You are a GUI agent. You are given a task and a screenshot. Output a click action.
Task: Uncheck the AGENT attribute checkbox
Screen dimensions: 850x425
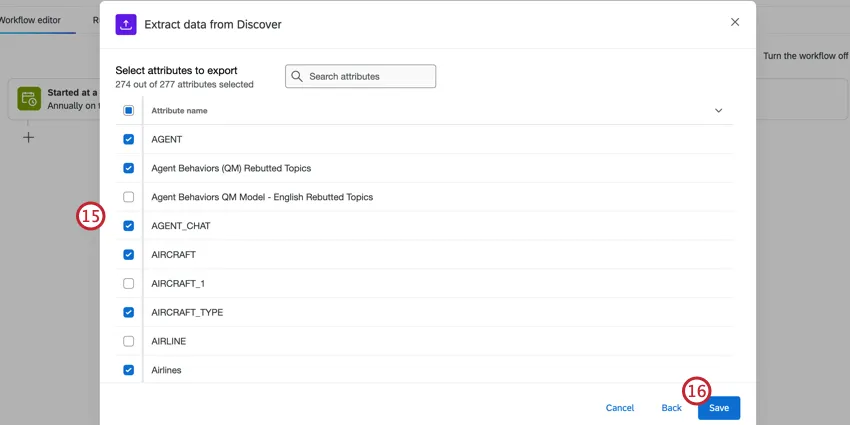pyautogui.click(x=128, y=140)
